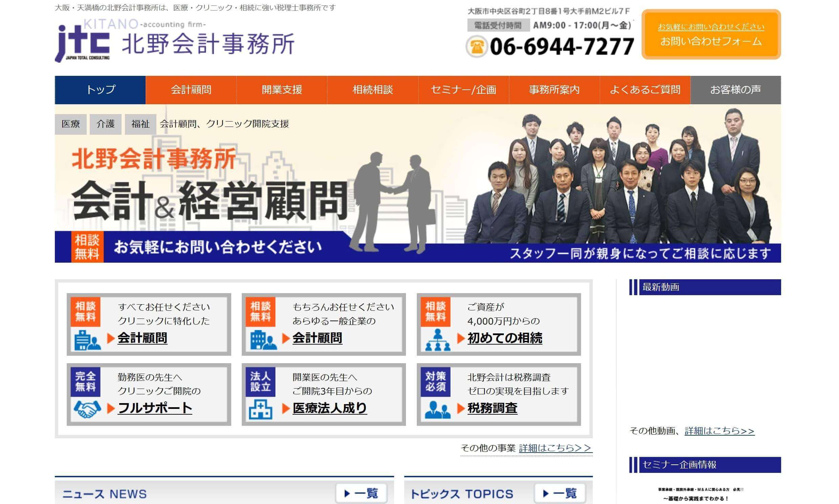Open the よくあるご質問 navigation tab

pos(645,90)
